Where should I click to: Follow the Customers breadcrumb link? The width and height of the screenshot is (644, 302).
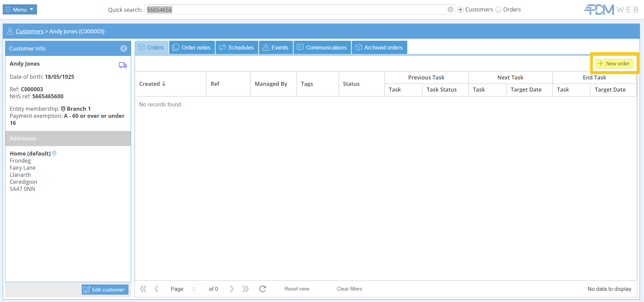point(30,31)
